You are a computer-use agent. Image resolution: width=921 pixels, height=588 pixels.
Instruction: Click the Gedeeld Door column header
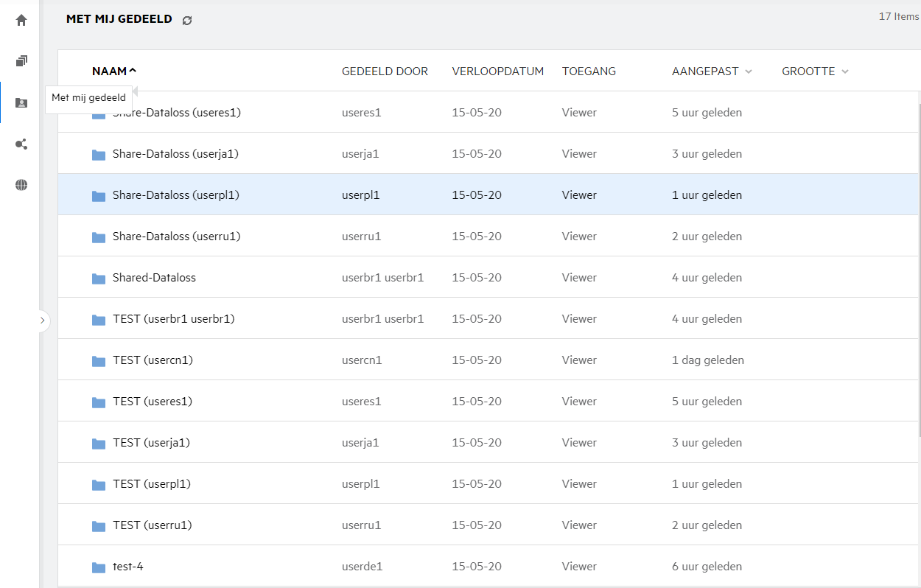click(385, 71)
